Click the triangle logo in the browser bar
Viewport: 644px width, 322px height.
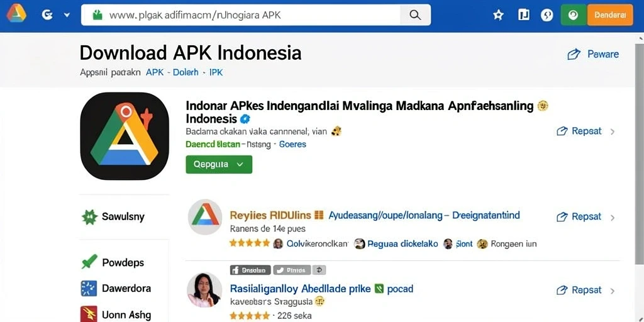pyautogui.click(x=16, y=15)
